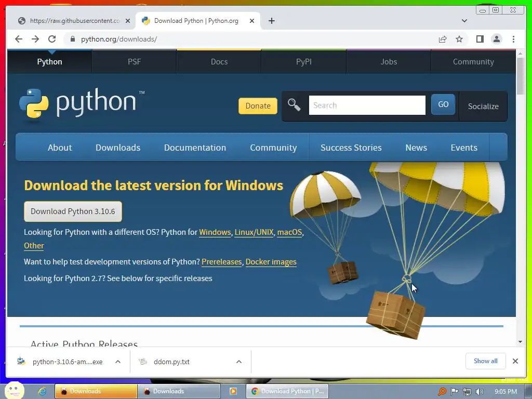View site info via lock icon

[x=72, y=39]
